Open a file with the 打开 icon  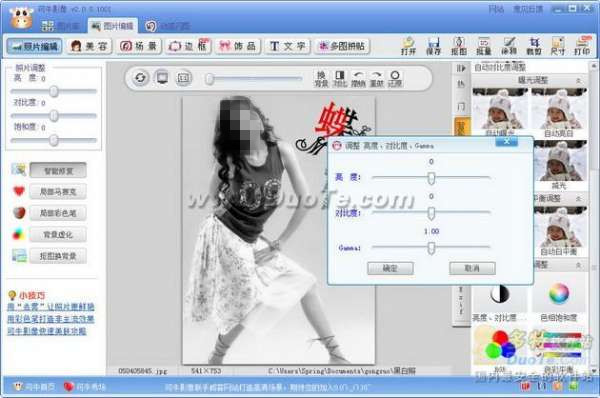pos(408,46)
